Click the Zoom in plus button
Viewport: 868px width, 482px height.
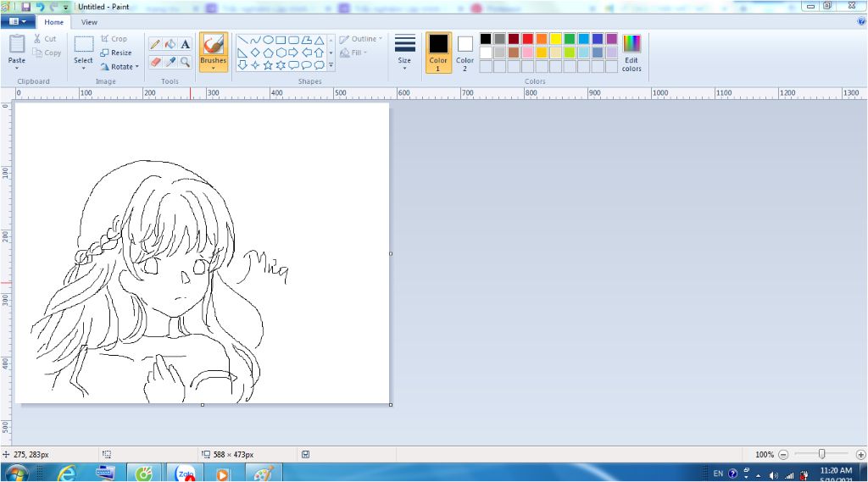click(x=861, y=454)
